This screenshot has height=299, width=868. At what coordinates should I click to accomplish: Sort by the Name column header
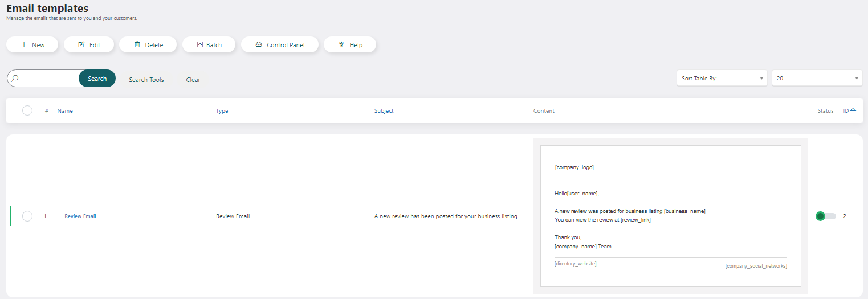coord(65,111)
